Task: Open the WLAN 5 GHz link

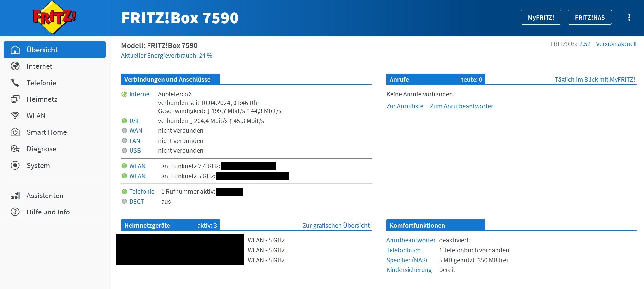Action: tap(137, 176)
